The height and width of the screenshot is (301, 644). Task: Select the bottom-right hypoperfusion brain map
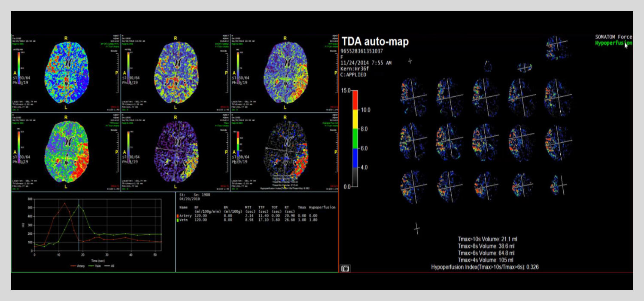click(x=286, y=152)
